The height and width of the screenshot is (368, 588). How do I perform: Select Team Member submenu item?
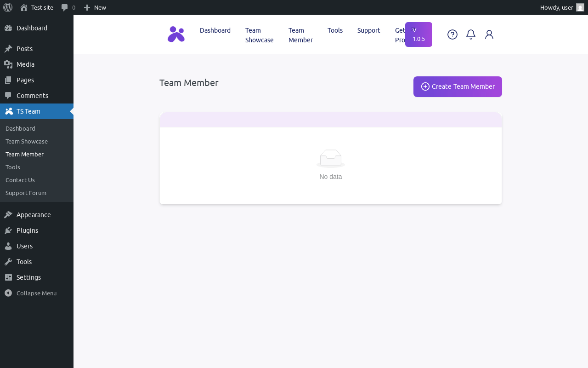click(24, 154)
